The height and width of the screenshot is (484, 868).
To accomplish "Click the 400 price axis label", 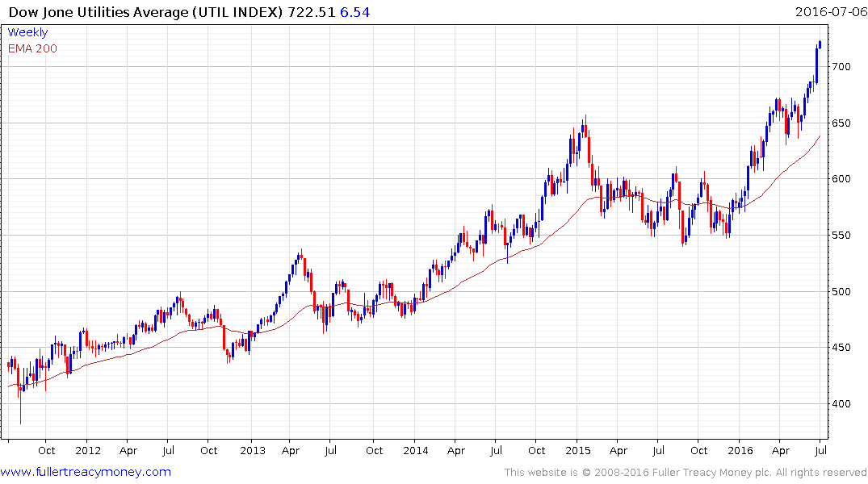I will click(x=841, y=404).
